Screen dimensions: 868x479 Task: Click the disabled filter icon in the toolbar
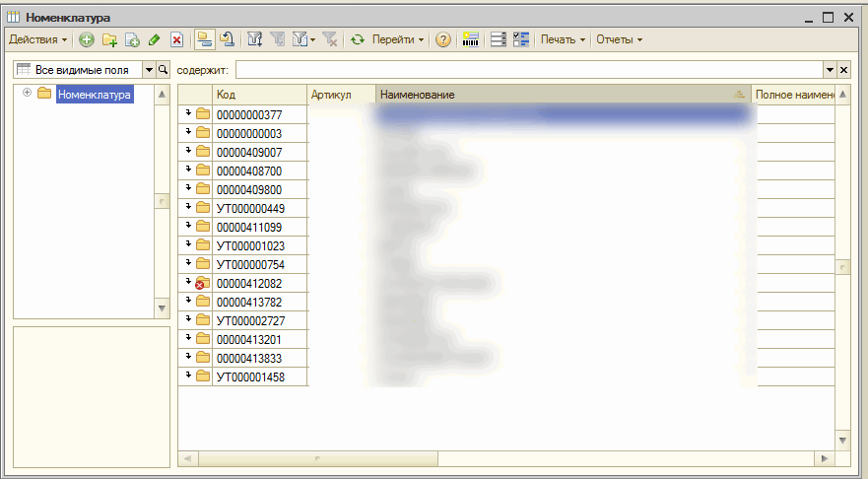[x=277, y=40]
